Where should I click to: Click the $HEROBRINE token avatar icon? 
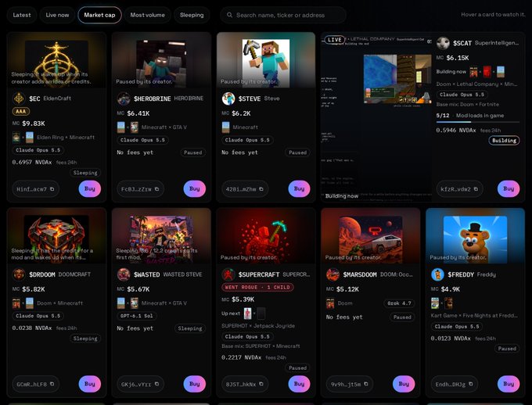(124, 99)
